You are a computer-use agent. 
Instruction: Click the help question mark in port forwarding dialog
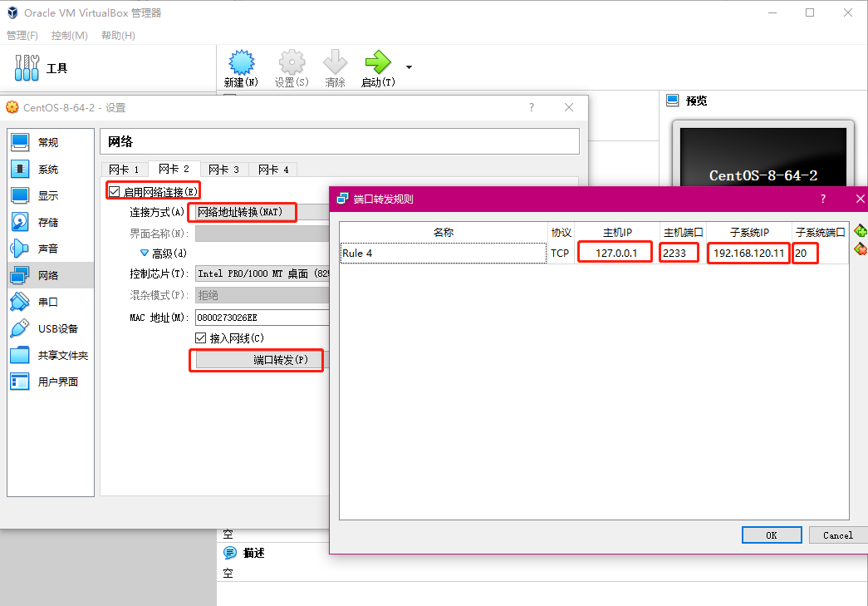(823, 199)
